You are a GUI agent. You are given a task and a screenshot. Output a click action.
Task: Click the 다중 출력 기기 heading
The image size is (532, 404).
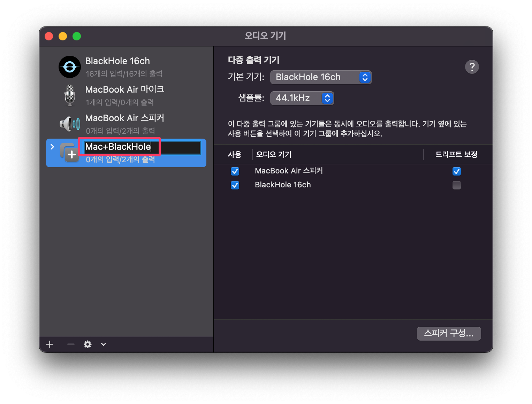click(254, 60)
